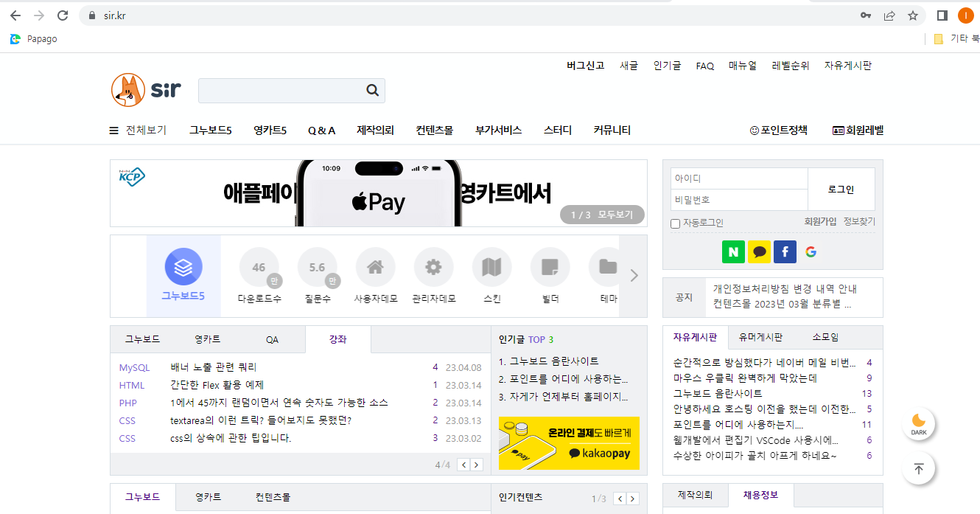The image size is (980, 514).
Task: Click the 버그신고 top link
Action: coord(585,66)
